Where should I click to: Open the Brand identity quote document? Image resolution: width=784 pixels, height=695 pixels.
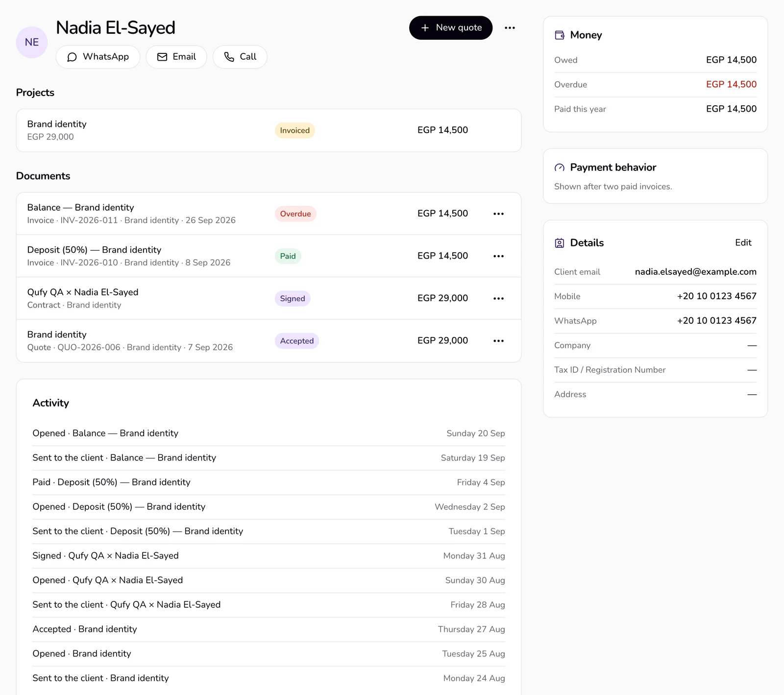pos(269,341)
